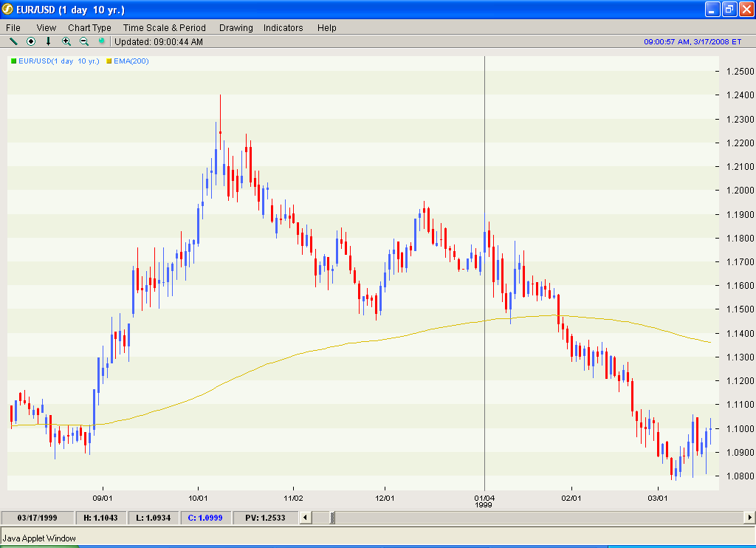Open the View menu

(x=47, y=27)
